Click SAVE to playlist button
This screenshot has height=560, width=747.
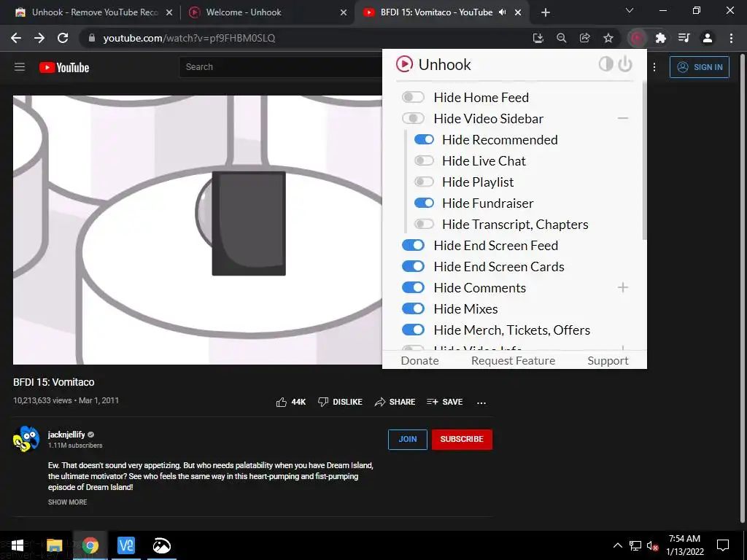click(444, 402)
